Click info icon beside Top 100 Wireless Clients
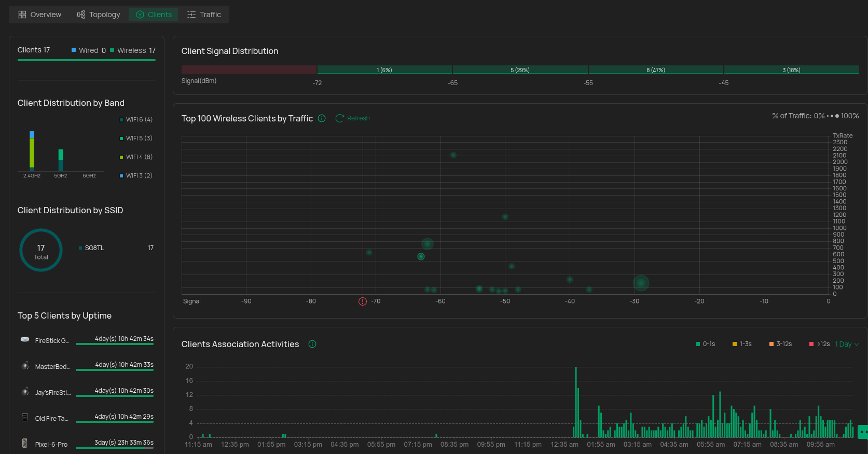The image size is (868, 454). 322,118
